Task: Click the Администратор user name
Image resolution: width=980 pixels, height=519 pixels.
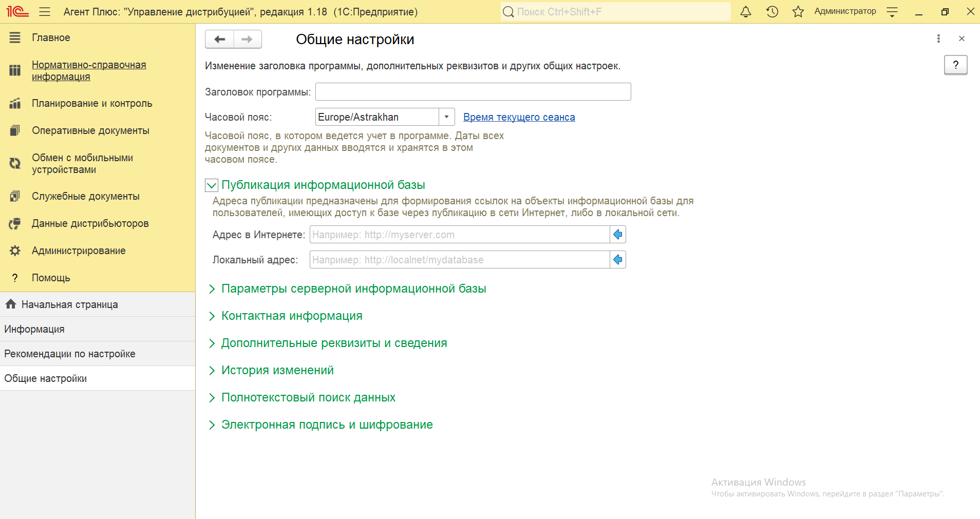Action: (845, 11)
